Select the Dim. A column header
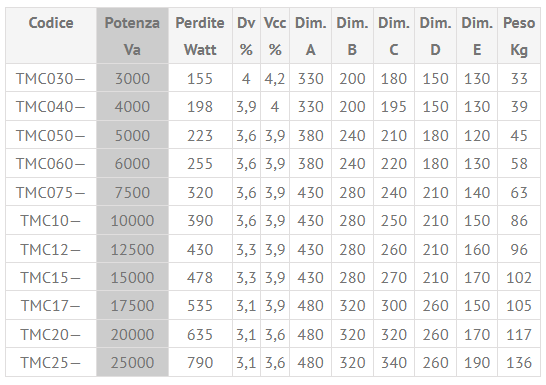 (311, 36)
